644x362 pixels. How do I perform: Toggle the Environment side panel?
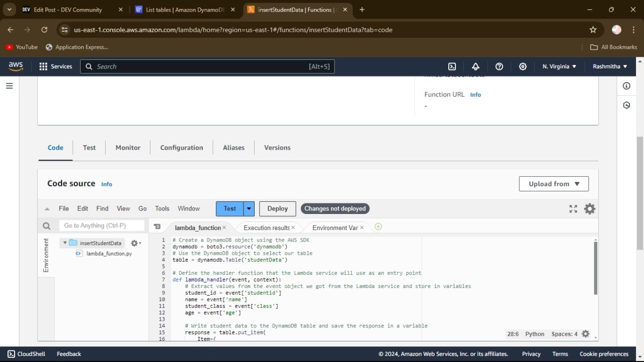pos(46,255)
